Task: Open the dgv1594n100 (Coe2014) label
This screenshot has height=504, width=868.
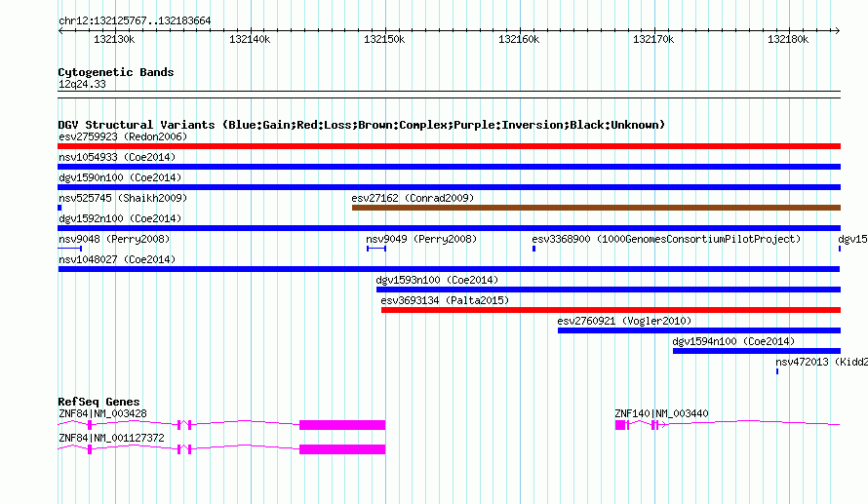Action: 733,341
